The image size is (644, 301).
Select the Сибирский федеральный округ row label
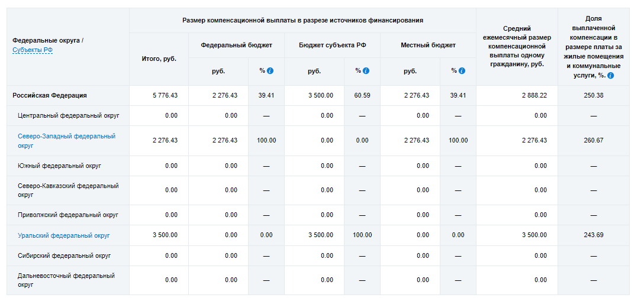(x=64, y=255)
